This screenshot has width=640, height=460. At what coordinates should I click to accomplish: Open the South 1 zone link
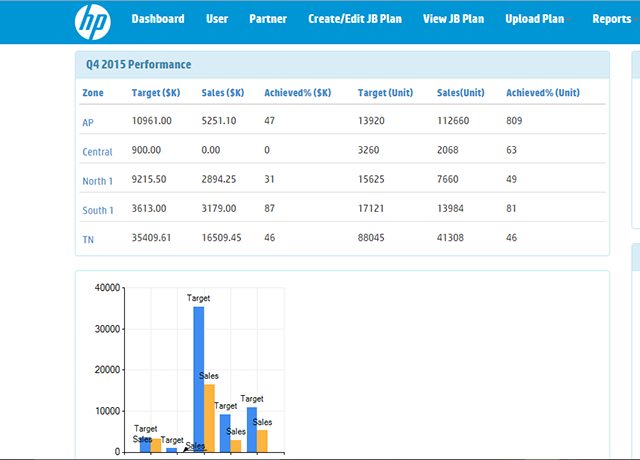[98, 211]
